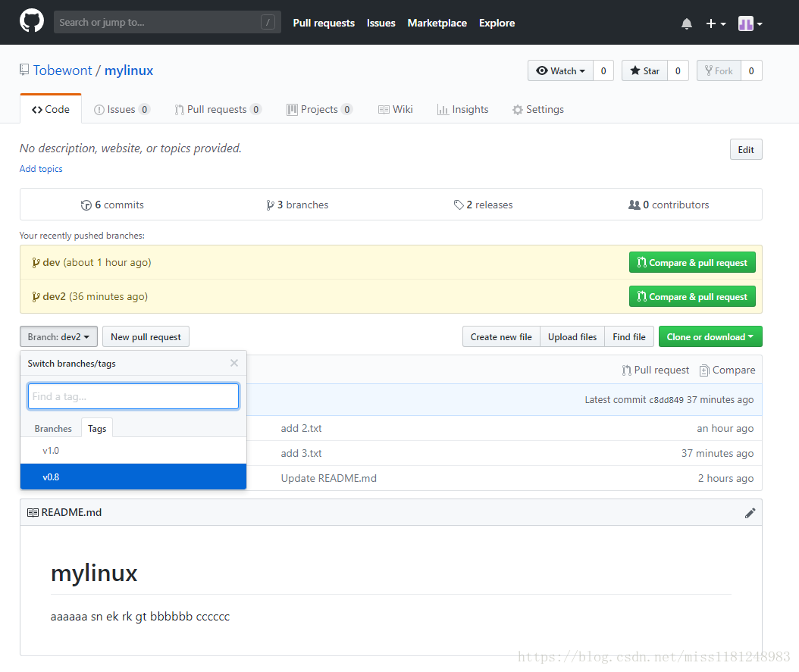This screenshot has width=799, height=672.
Task: Switch to repository Issues tab
Action: [x=122, y=109]
